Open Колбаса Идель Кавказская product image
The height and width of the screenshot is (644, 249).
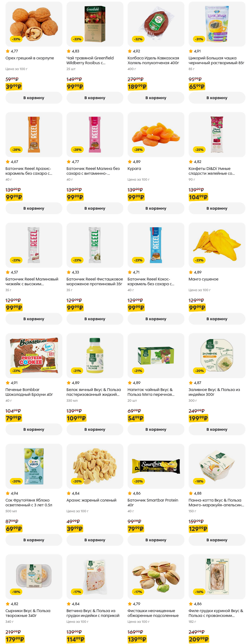pyautogui.click(x=156, y=24)
